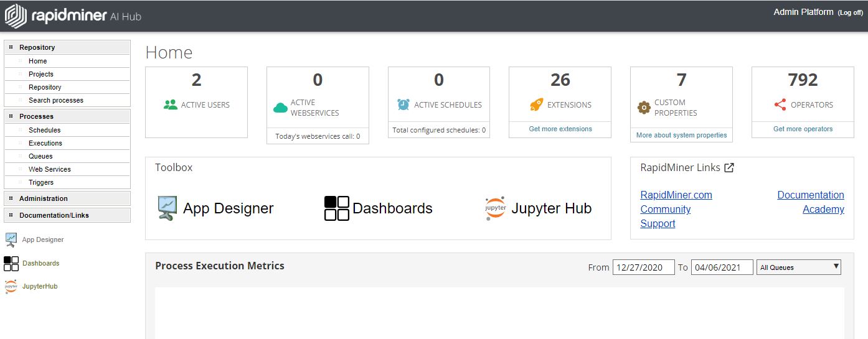The image size is (868, 339).
Task: Collapse the Processes sidebar section
Action: 67,116
